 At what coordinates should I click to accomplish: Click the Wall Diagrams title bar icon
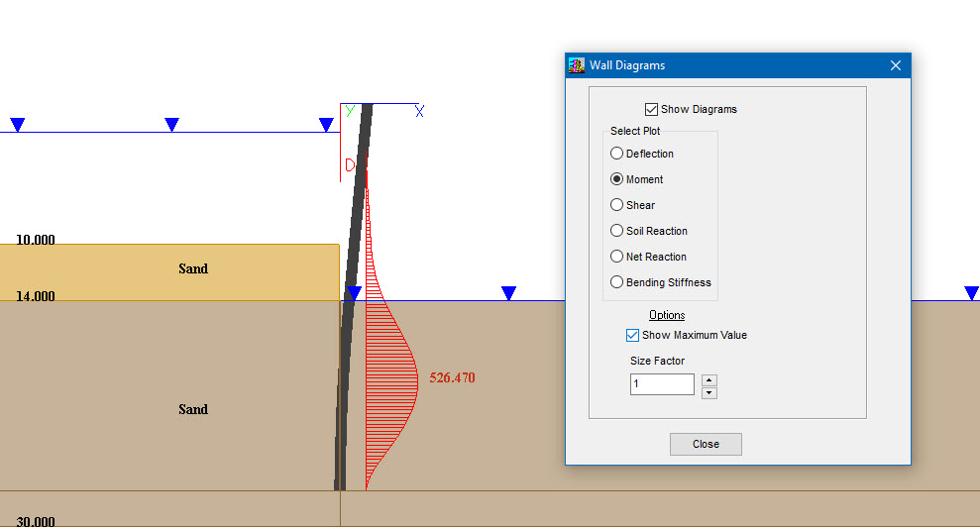pos(577,65)
